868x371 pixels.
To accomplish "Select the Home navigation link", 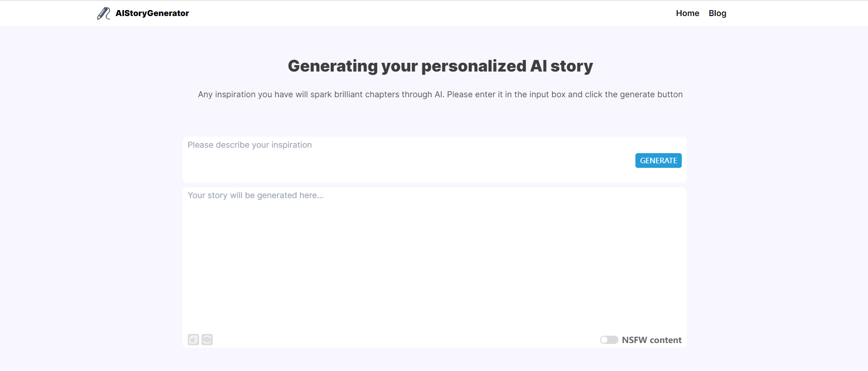I will (687, 13).
